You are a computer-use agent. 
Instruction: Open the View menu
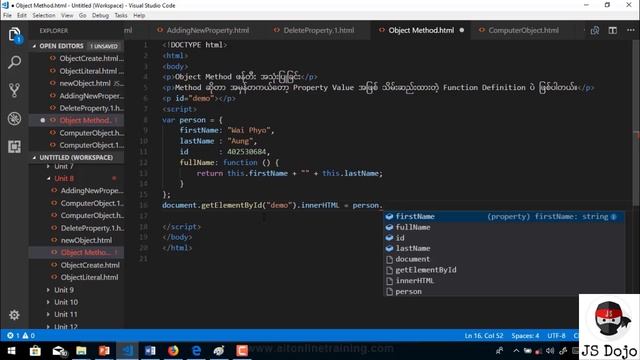pyautogui.click(x=67, y=16)
